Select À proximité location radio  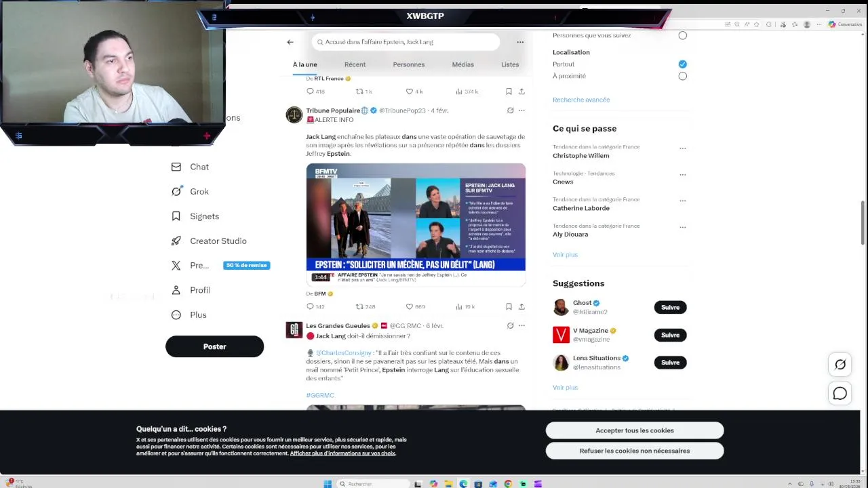(682, 76)
